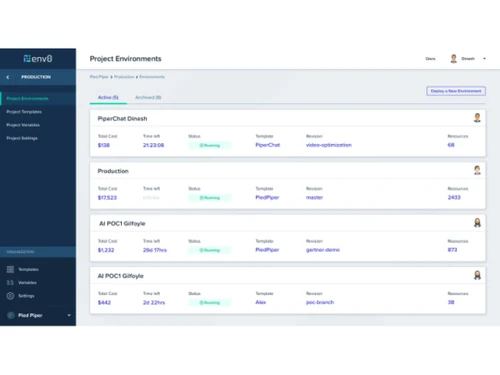This screenshot has height=375, width=500.
Task: Click PiedPiper template in Production card
Action: coord(267,197)
